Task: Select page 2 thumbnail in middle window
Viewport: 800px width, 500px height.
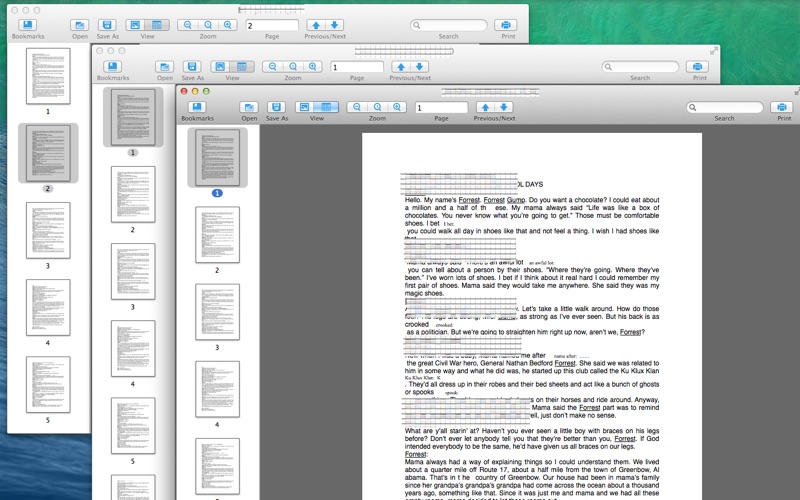Action: click(x=133, y=194)
